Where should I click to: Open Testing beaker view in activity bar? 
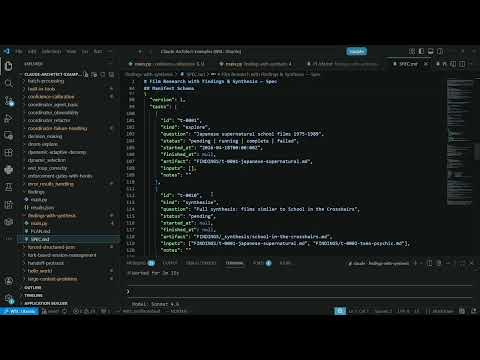pos(8,187)
